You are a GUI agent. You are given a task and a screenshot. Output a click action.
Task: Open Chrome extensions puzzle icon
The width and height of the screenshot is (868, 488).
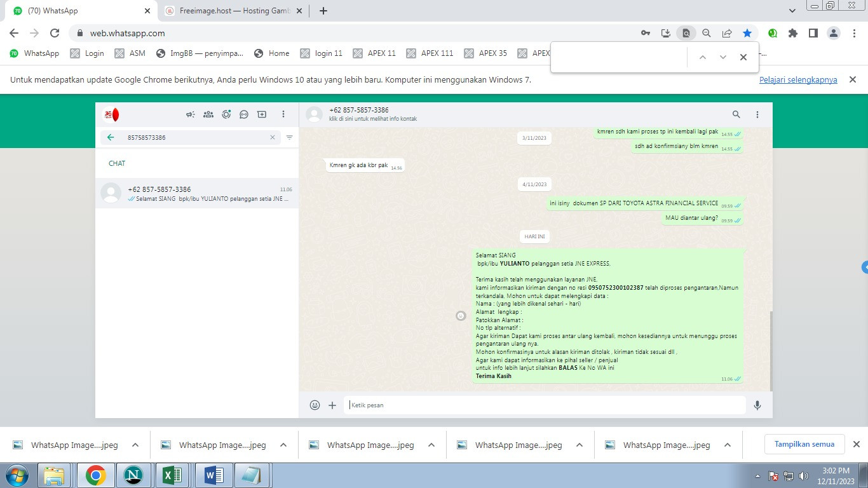click(793, 33)
